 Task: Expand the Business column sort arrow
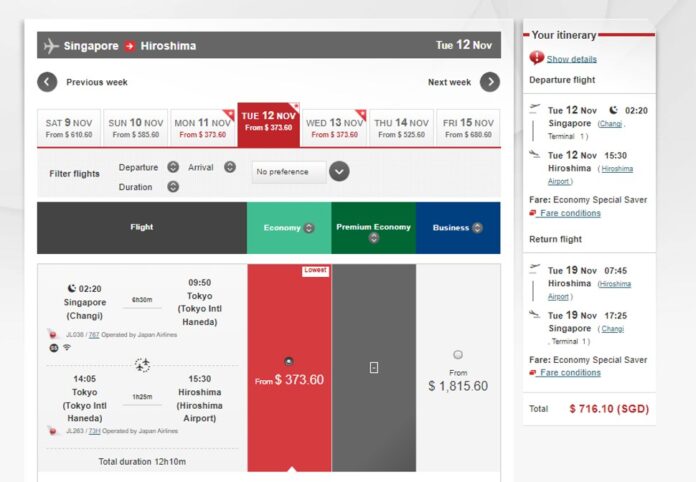click(x=477, y=228)
